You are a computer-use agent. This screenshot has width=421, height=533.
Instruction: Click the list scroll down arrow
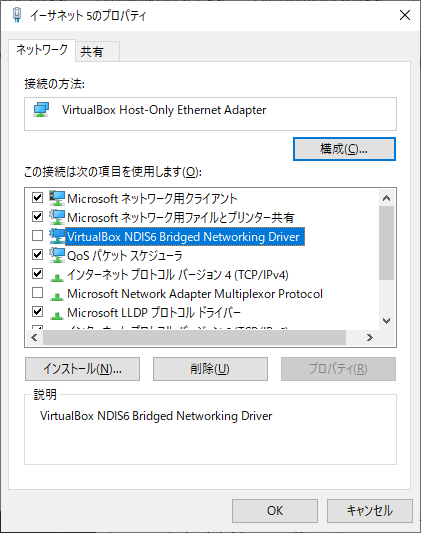click(x=386, y=321)
